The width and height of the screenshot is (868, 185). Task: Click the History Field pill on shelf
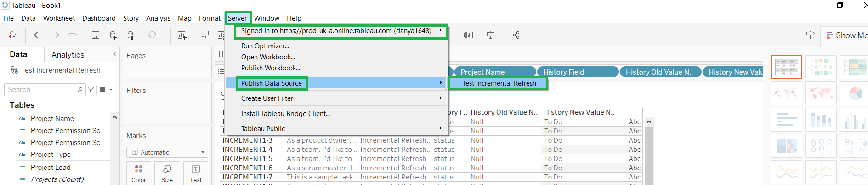tap(578, 72)
